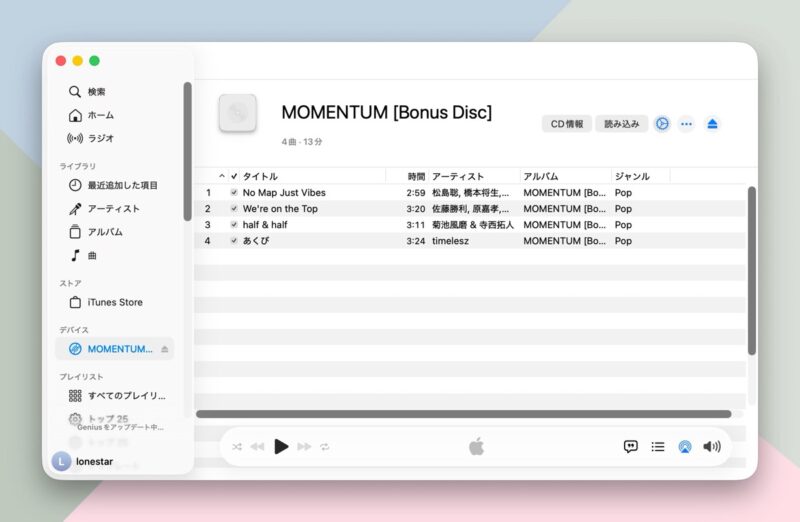Uncheck the We're on the Top checkbox
The image size is (800, 522).
(x=234, y=209)
